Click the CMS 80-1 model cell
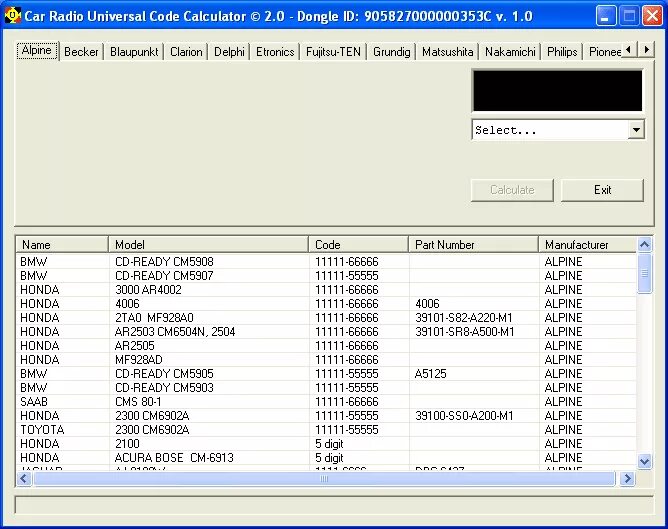This screenshot has width=668, height=529. pyautogui.click(x=138, y=402)
